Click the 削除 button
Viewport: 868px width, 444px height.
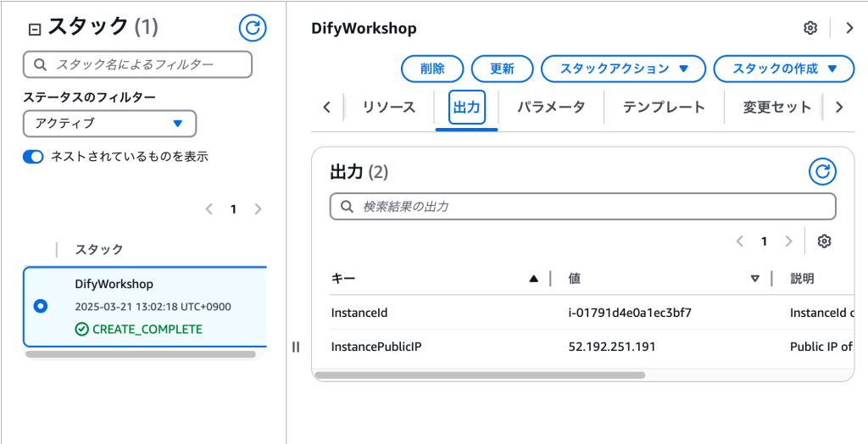click(x=431, y=69)
